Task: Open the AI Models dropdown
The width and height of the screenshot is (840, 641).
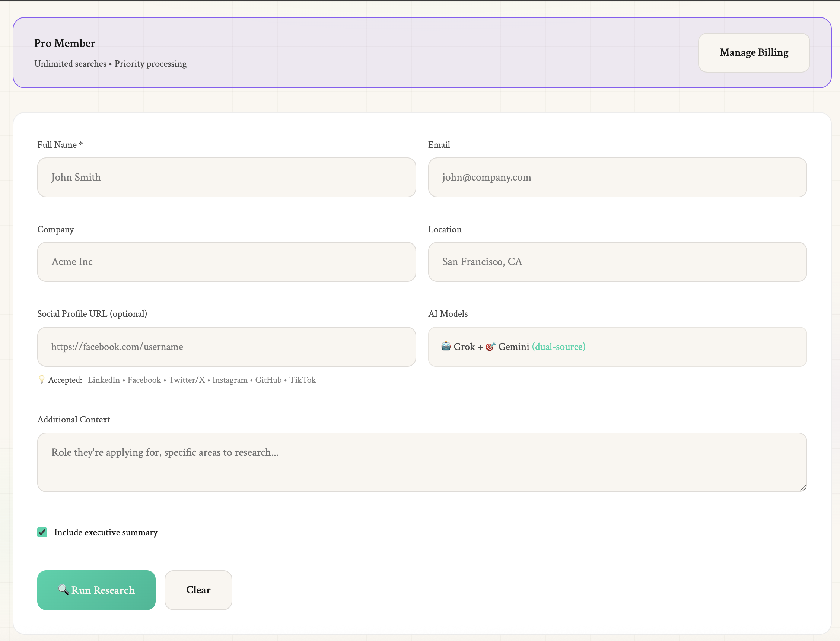Action: coord(687,347)
